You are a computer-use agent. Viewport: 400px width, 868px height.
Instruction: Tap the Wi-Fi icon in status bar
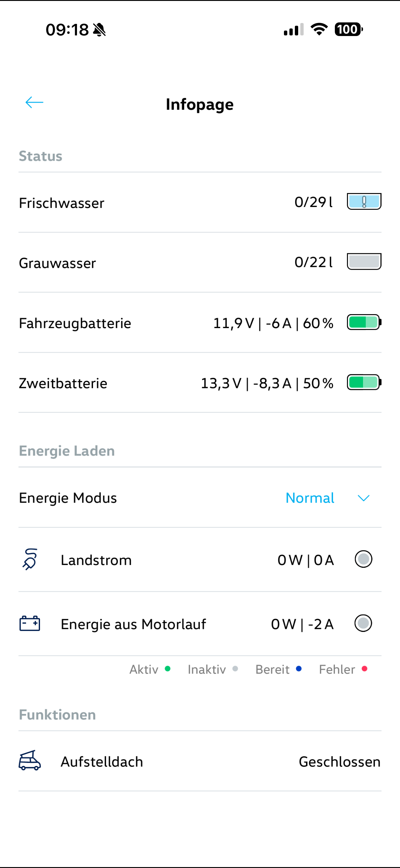click(x=319, y=29)
